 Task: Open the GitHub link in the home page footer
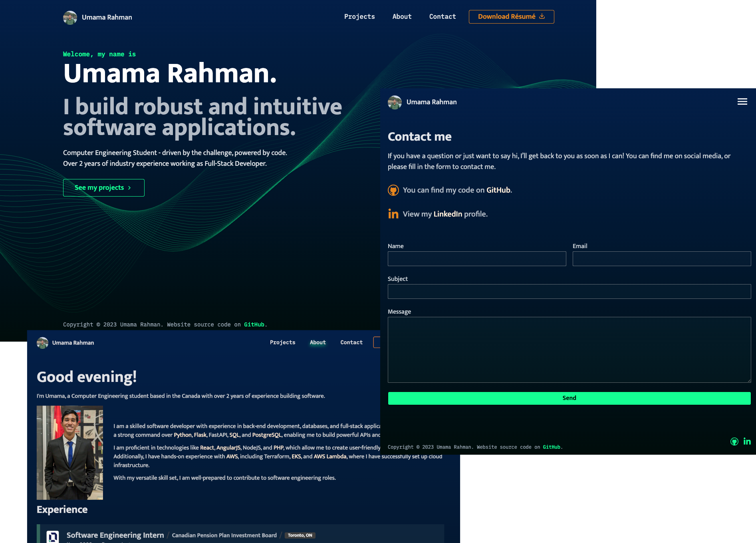point(254,324)
